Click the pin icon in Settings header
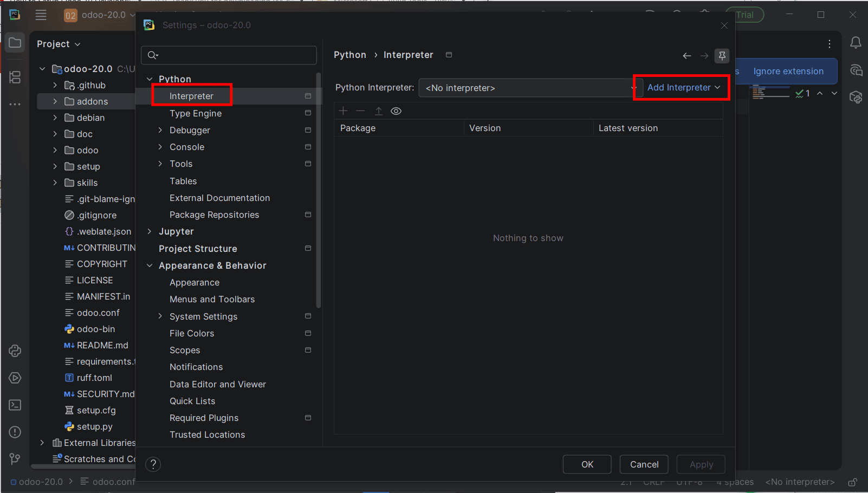 722,56
